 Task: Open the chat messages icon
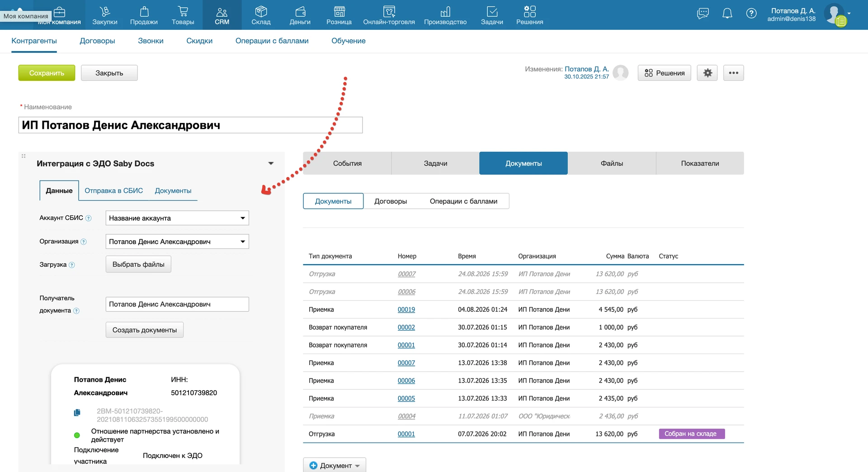pyautogui.click(x=703, y=14)
